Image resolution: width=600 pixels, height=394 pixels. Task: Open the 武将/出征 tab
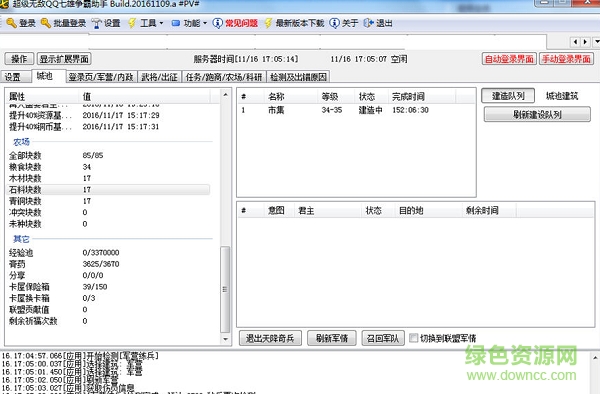159,77
